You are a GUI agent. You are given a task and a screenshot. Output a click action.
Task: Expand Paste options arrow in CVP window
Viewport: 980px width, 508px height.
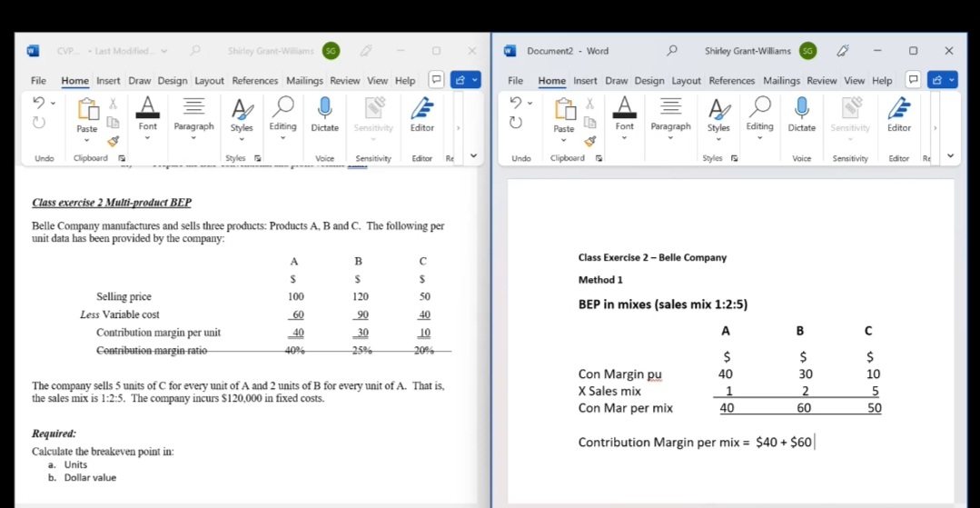(87, 141)
